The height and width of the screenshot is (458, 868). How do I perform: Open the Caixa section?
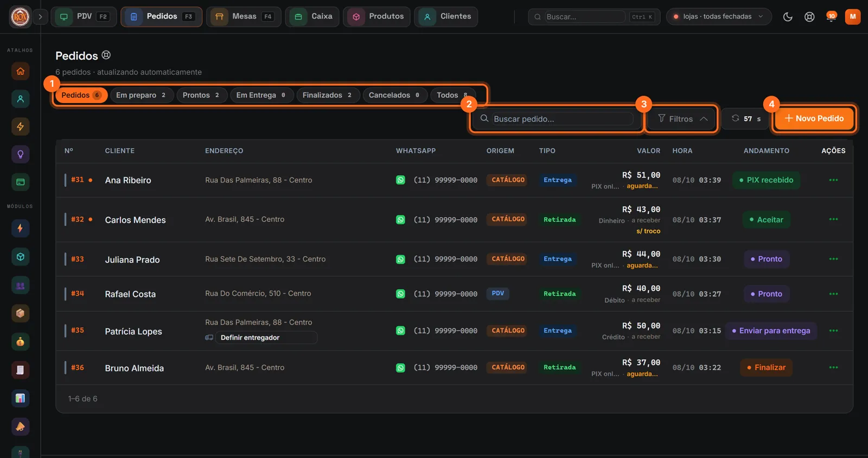[x=312, y=17]
